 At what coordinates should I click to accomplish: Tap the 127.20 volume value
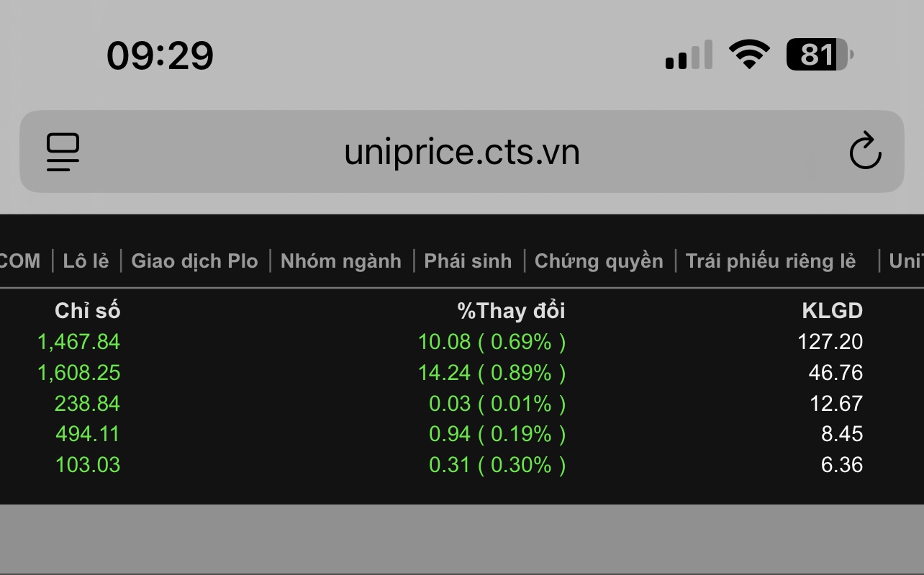coord(830,342)
